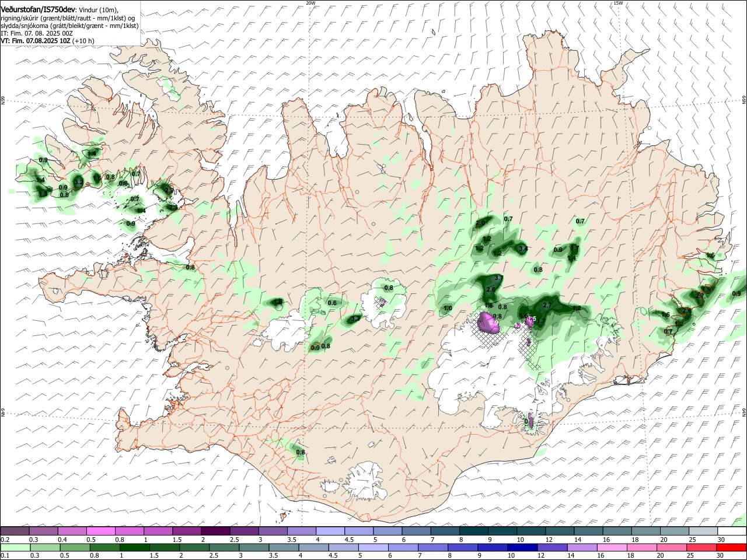
Task: Click the darkest green rain swatch starting at 1
Action: [x=136, y=547]
